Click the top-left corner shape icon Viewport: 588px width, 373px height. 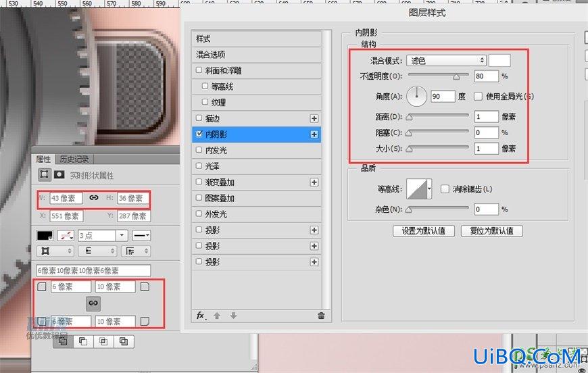coord(42,287)
